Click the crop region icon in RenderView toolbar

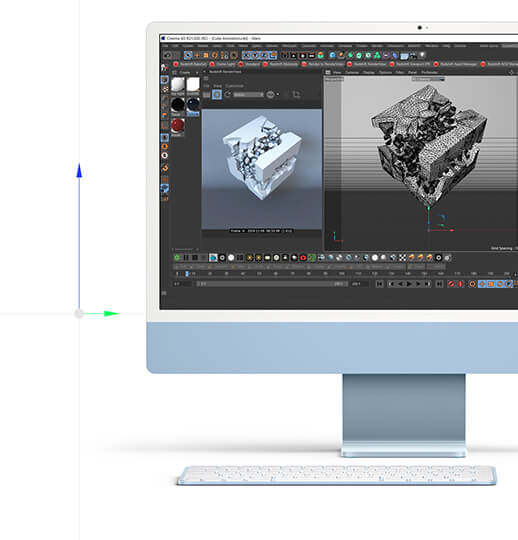point(297,94)
